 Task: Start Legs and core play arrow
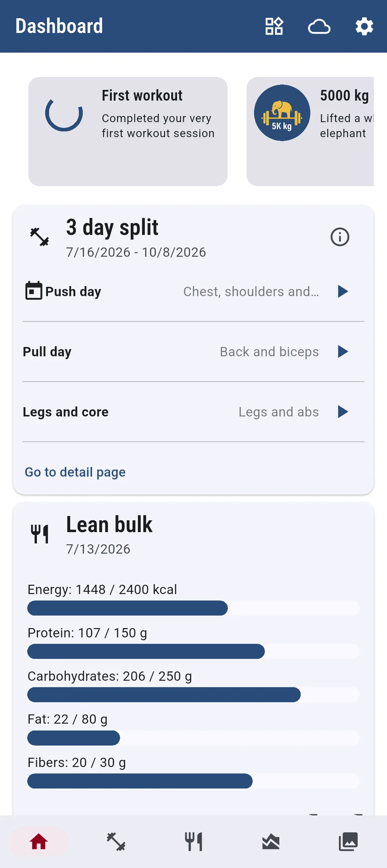coord(343,412)
